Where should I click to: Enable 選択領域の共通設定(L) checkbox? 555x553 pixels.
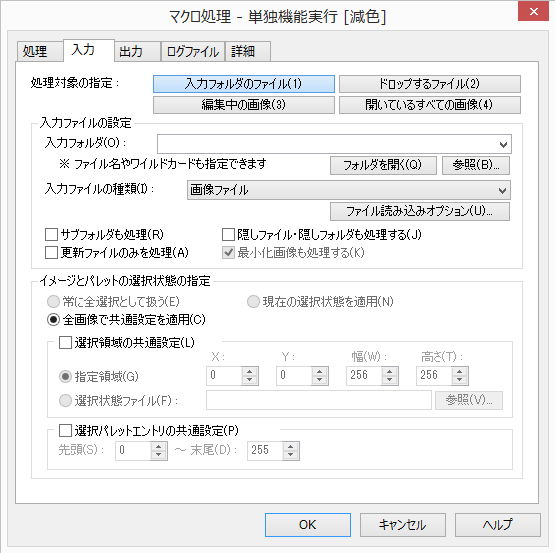[65, 342]
